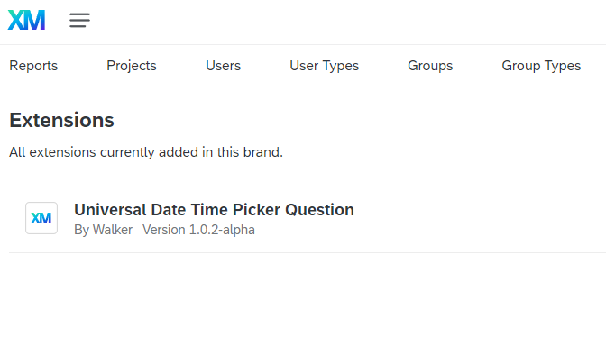Click the XM icon beside the extension
The height and width of the screenshot is (364, 606).
[41, 218]
